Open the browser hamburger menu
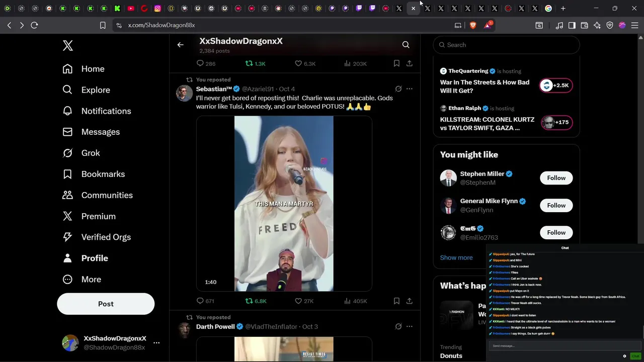Screen dimensions: 644x362 pyautogui.click(x=635, y=25)
